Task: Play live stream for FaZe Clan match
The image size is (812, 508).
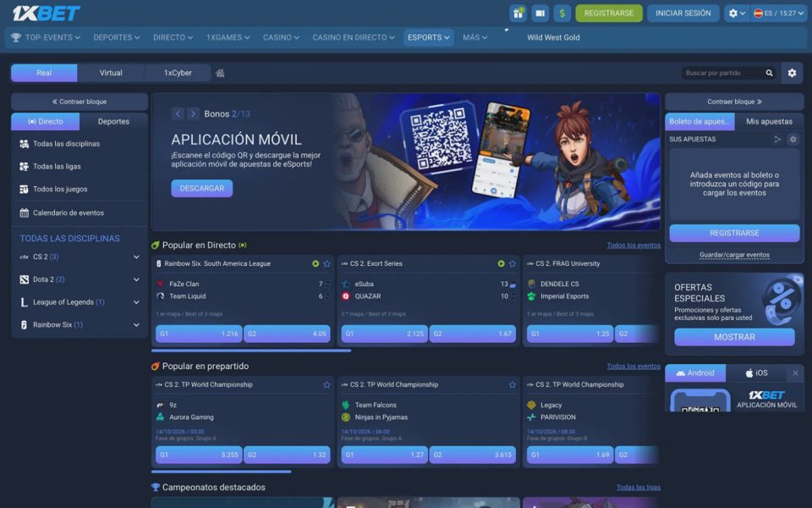Action: [315, 264]
